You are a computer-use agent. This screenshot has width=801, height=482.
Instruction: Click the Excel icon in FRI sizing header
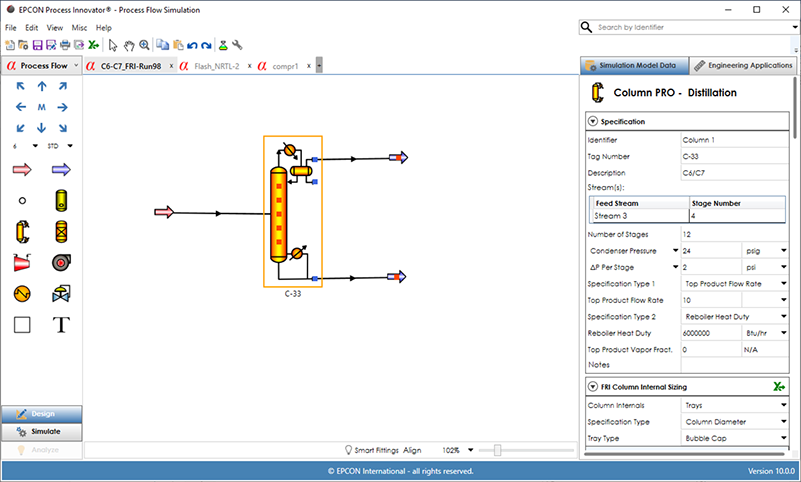[x=779, y=387]
